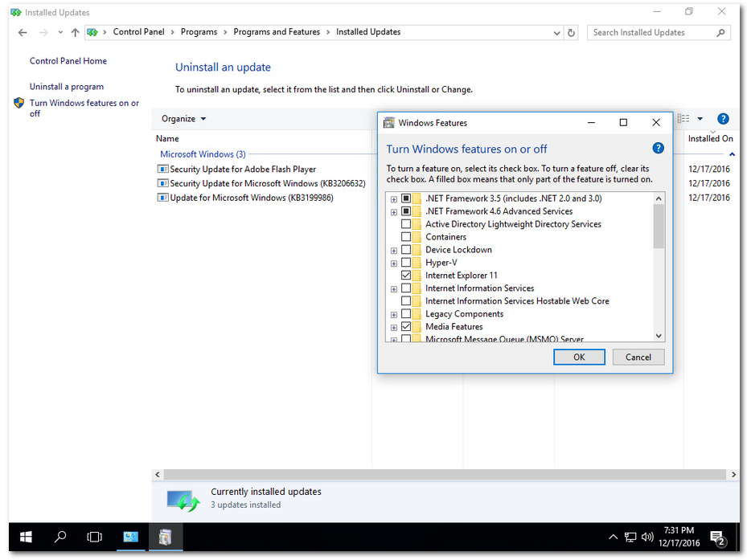Click Turn Windows features on or off link
This screenshot has height=560, width=747.
point(84,108)
